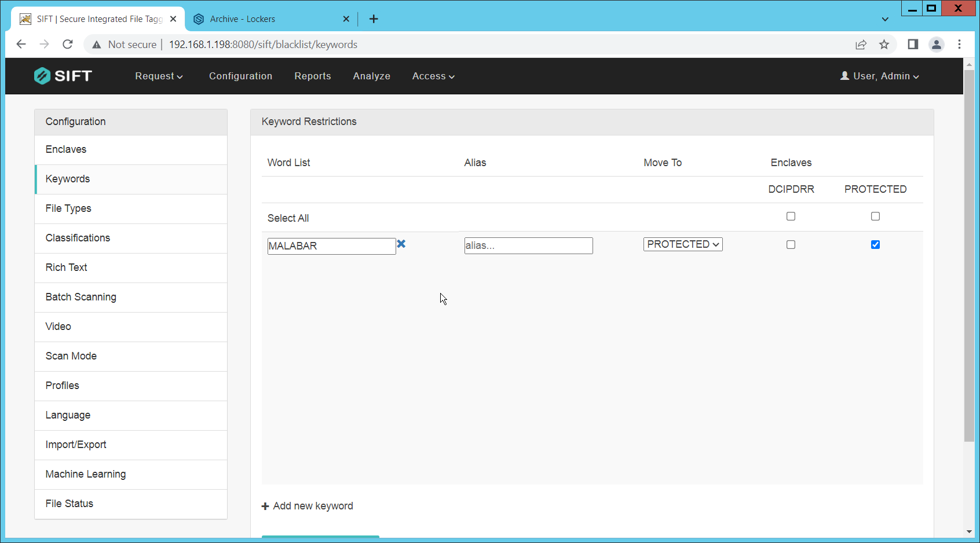
Task: Open the Move To PROTECTED dropdown
Action: pyautogui.click(x=683, y=244)
